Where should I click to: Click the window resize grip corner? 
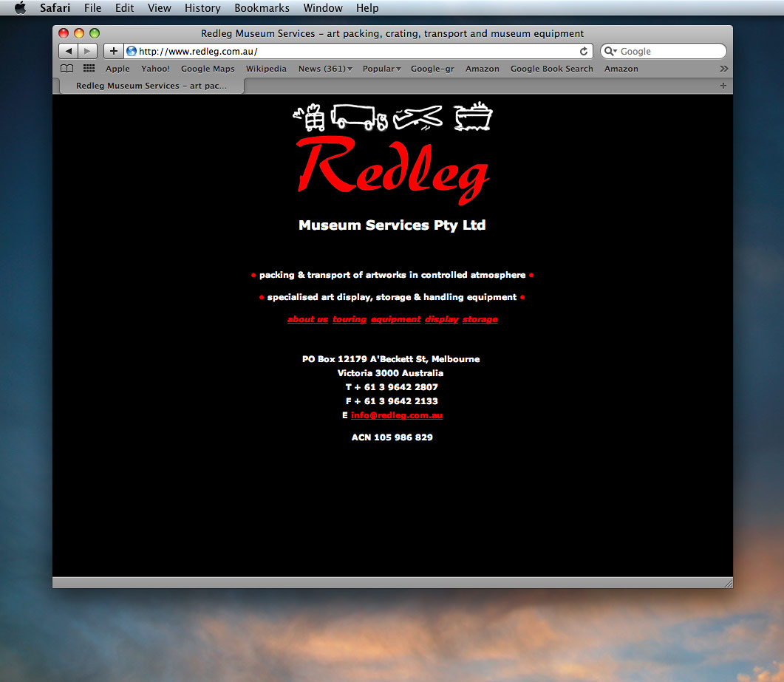[729, 583]
